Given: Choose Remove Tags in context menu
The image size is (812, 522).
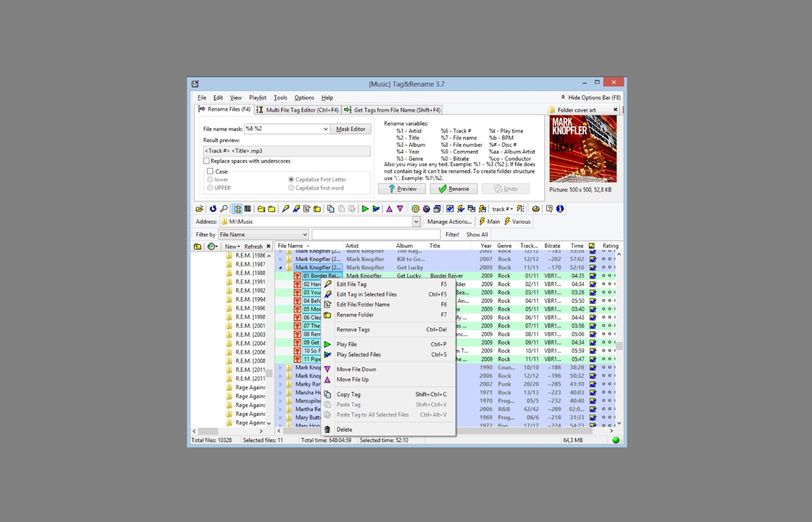Looking at the screenshot, I should point(388,330).
